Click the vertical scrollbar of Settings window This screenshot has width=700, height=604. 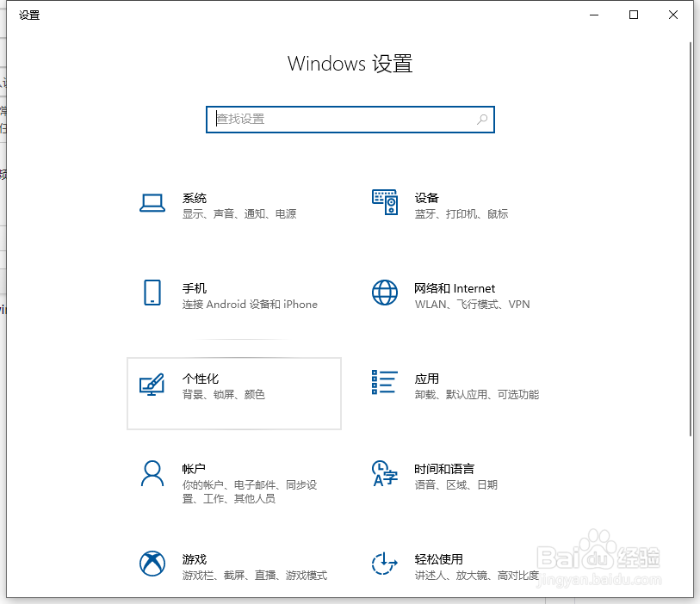pos(691,239)
